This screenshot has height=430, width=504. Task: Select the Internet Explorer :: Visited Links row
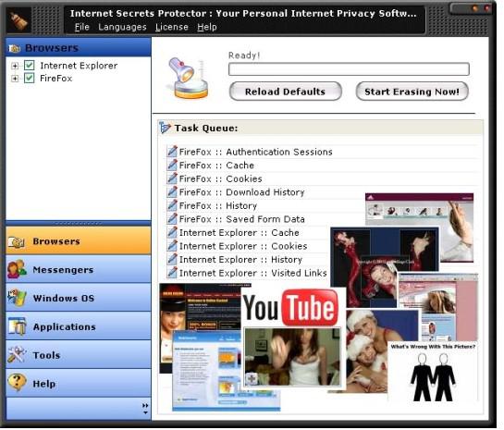pos(247,273)
